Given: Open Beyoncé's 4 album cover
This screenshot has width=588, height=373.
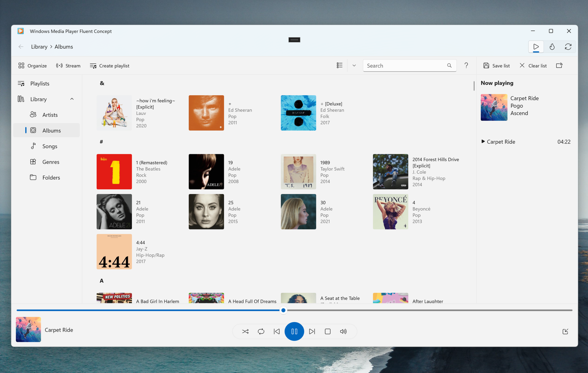Looking at the screenshot, I should coord(390,212).
